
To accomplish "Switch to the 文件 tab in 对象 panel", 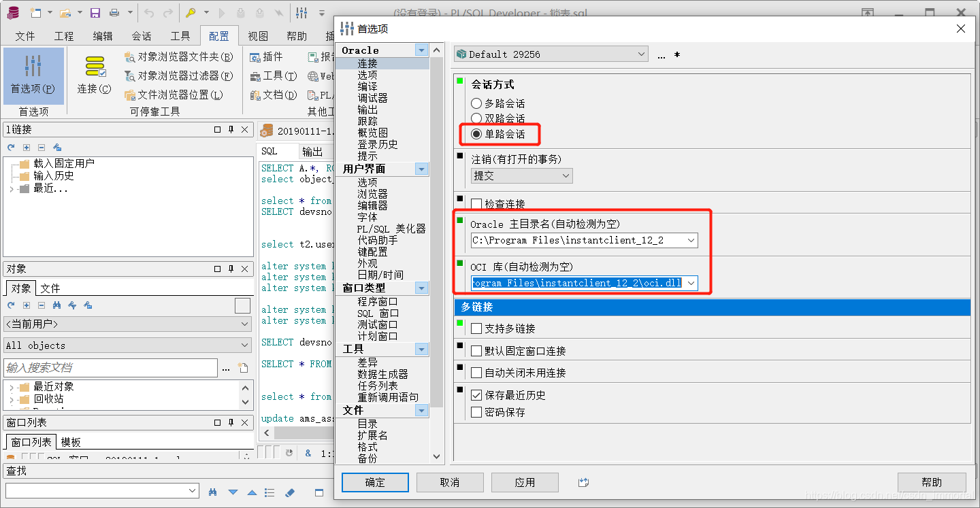I will 50,288.
